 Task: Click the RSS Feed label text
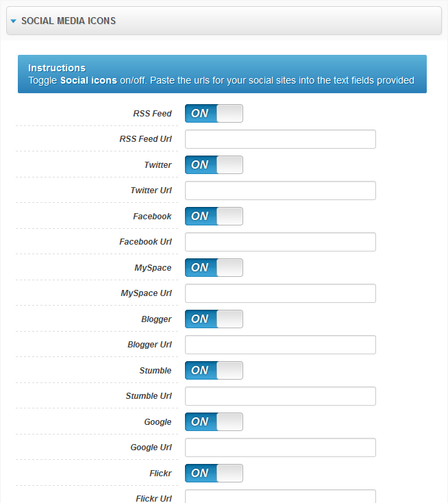tap(152, 114)
